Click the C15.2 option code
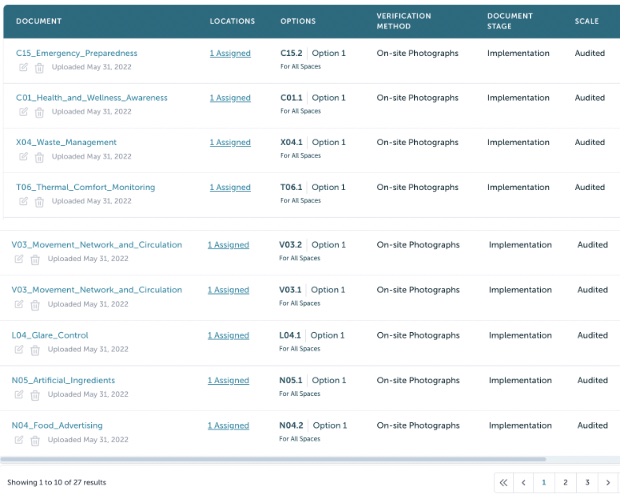This screenshot has width=631, height=503. 291,53
